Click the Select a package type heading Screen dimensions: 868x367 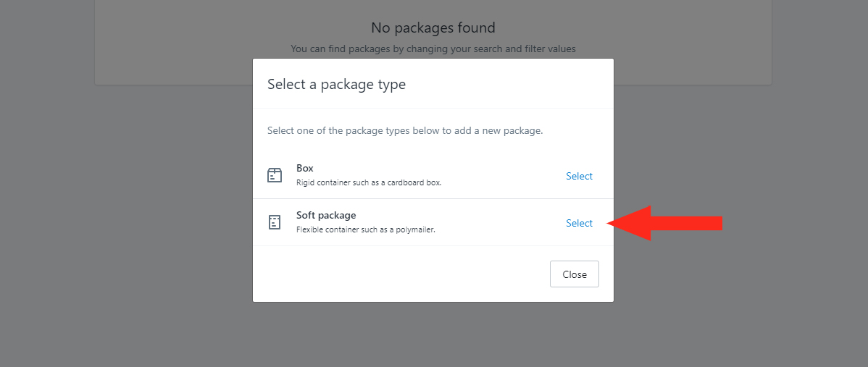point(337,84)
